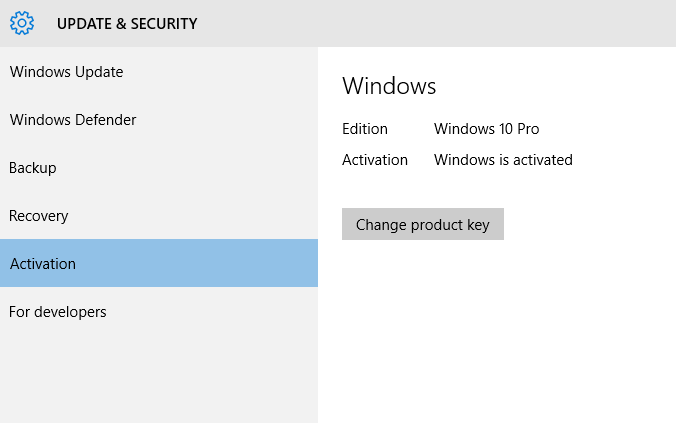Screen dimensions: 676x423
Task: Click the large Windows heading
Action: 389,85
